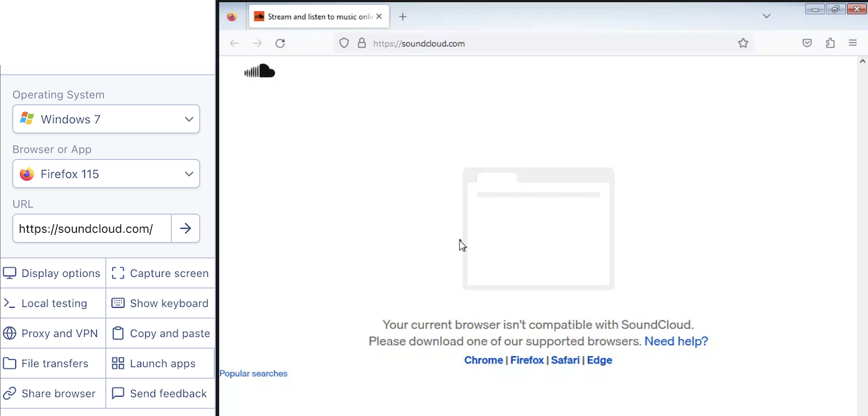Screen dimensions: 868x416
Task: Click the Edge download link
Action: (x=600, y=360)
